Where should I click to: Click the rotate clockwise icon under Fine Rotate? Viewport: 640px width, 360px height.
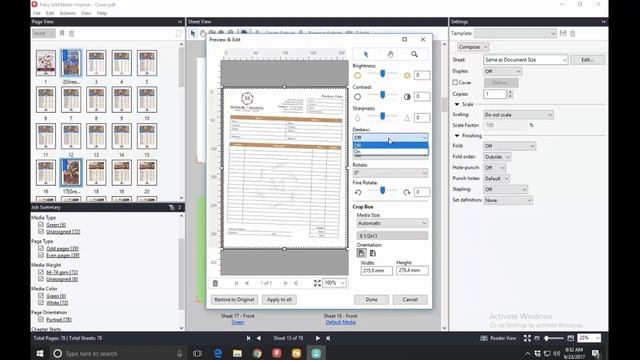407,192
